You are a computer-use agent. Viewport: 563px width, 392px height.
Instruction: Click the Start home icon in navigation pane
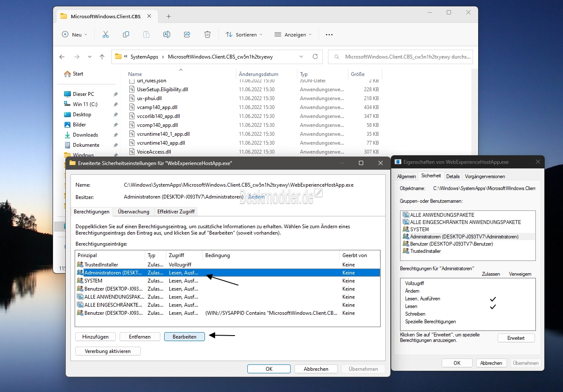[67, 74]
